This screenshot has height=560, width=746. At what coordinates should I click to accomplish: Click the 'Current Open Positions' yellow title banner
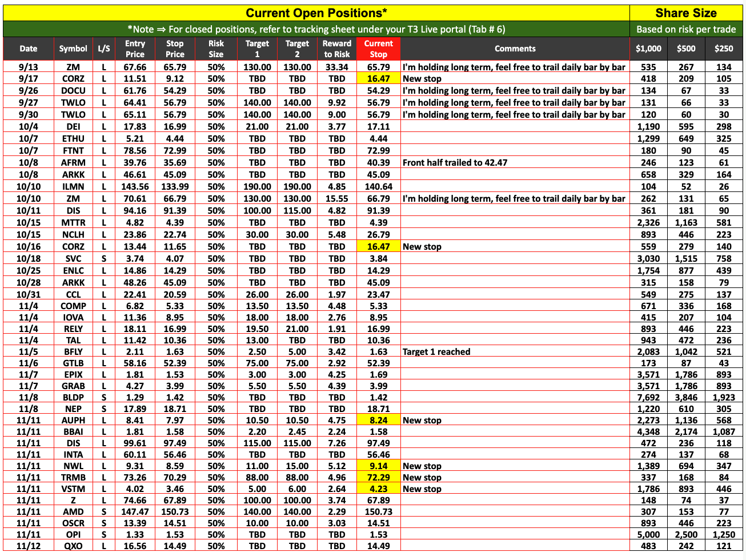point(316,13)
